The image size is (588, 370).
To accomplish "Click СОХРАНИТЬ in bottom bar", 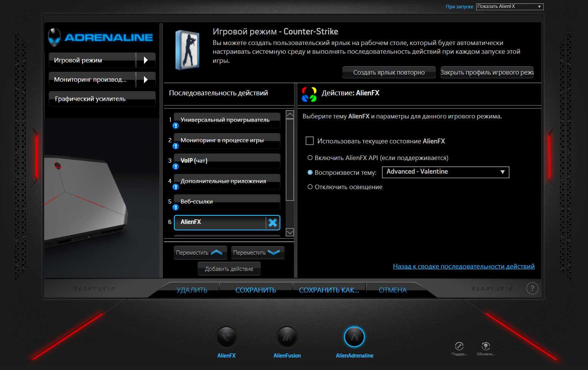I will coord(256,290).
